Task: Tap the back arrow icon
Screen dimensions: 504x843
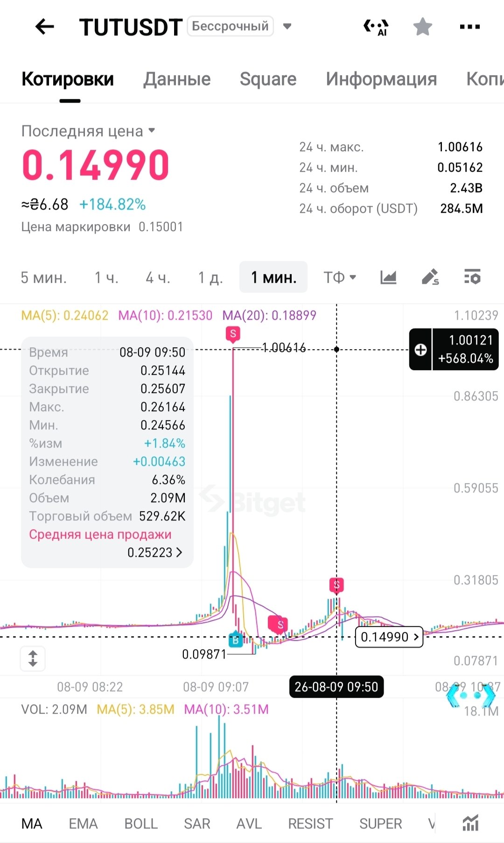Action: pyautogui.click(x=45, y=27)
